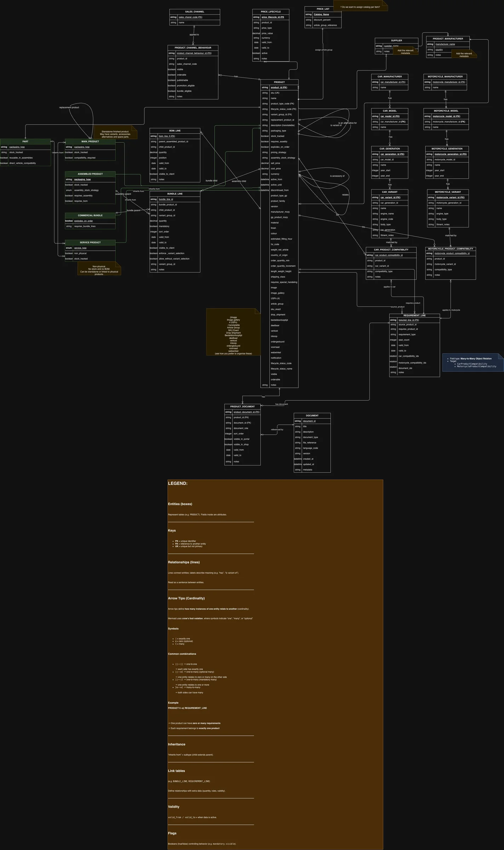
Task: Click the 'allow_without_variant_selection' field
Action: (x=175, y=259)
